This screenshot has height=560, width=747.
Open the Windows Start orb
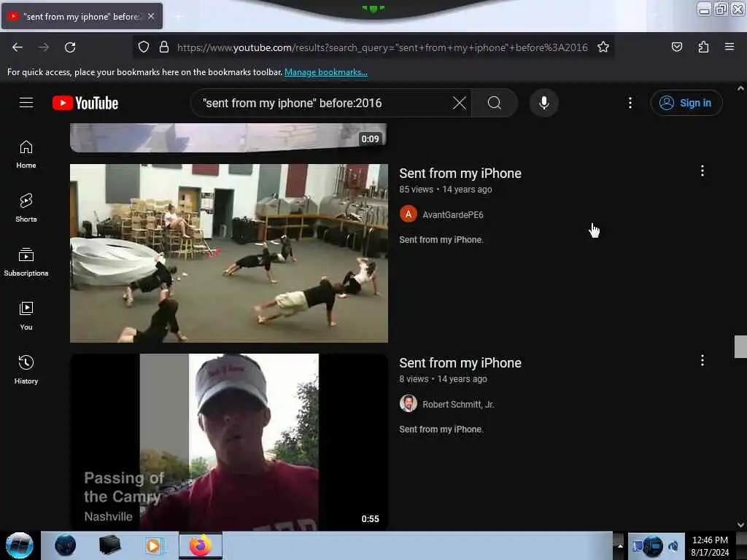point(20,545)
